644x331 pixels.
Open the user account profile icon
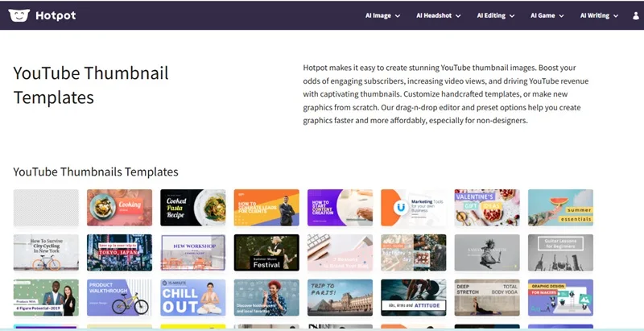[636, 15]
